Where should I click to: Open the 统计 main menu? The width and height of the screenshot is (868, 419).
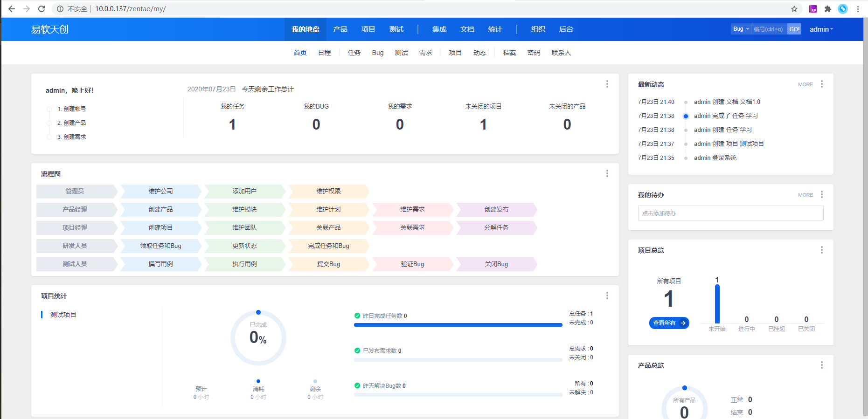coord(495,29)
